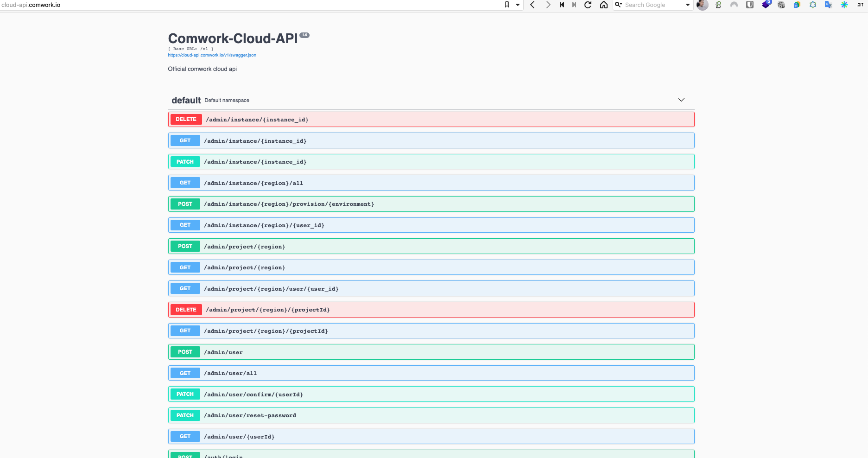Click the rewind history button

point(562,5)
